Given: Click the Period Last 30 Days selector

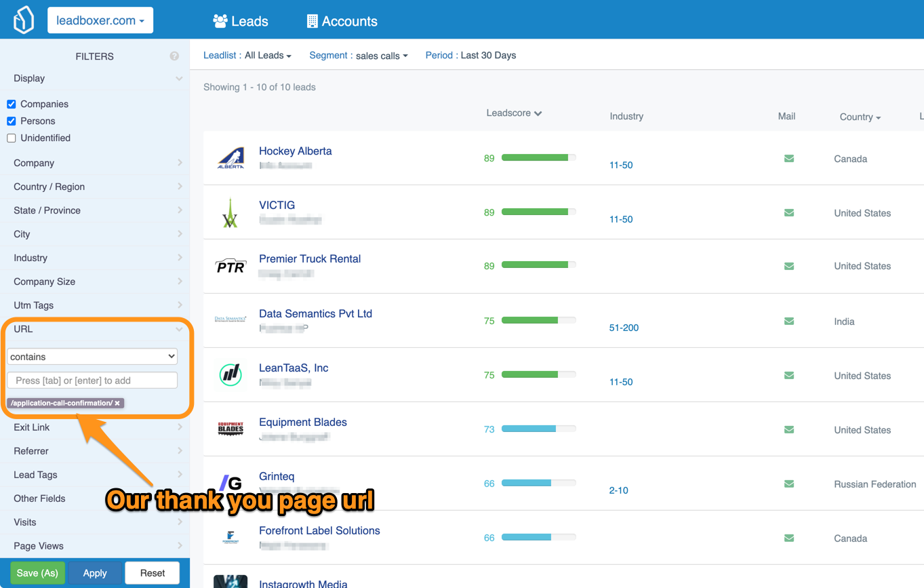Looking at the screenshot, I should [x=470, y=56].
